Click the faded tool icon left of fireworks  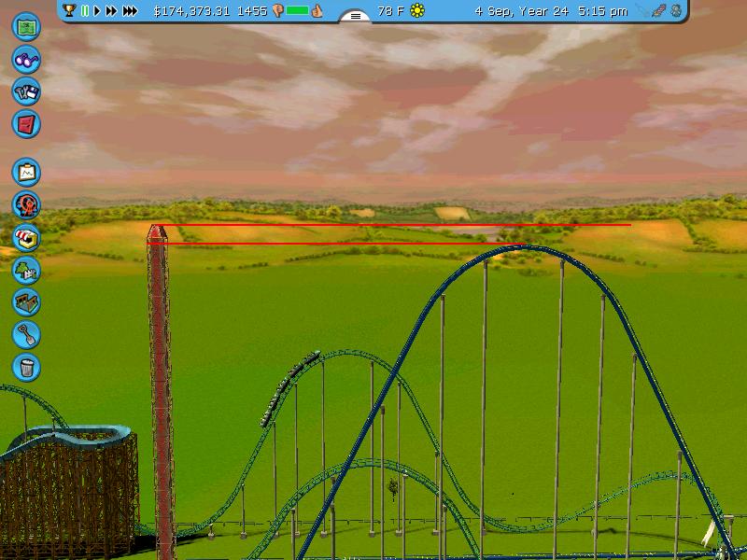tap(642, 10)
